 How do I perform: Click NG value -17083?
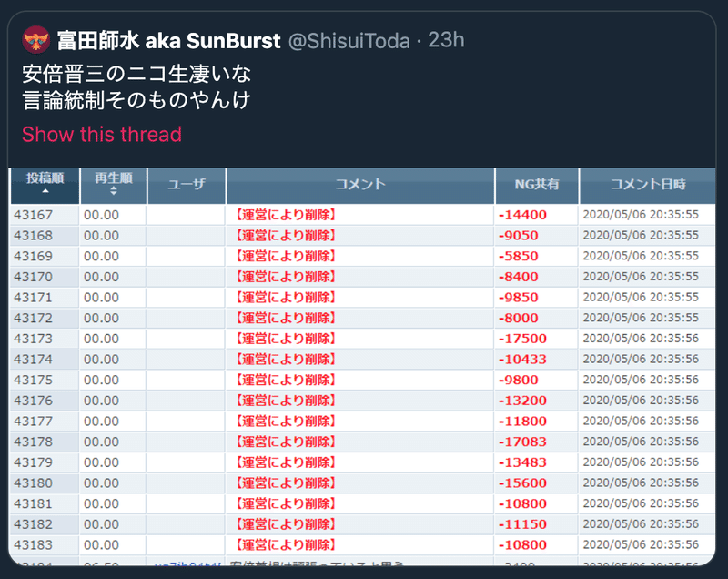point(522,442)
